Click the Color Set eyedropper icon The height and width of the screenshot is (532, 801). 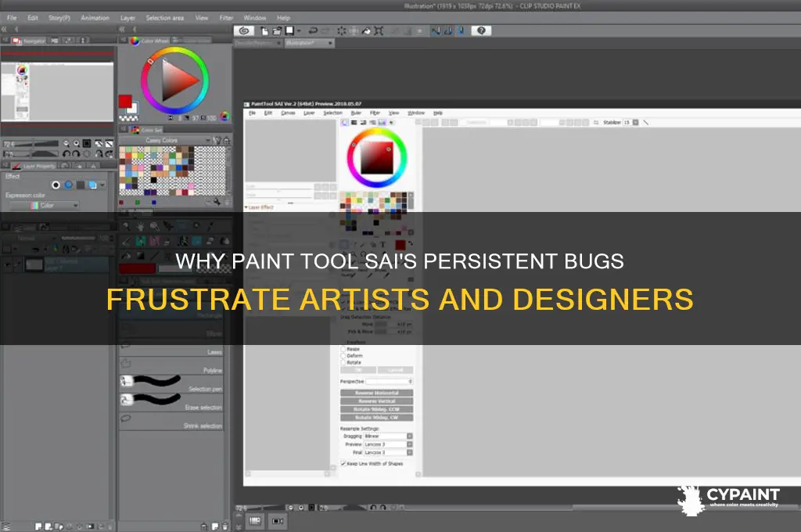click(x=217, y=202)
